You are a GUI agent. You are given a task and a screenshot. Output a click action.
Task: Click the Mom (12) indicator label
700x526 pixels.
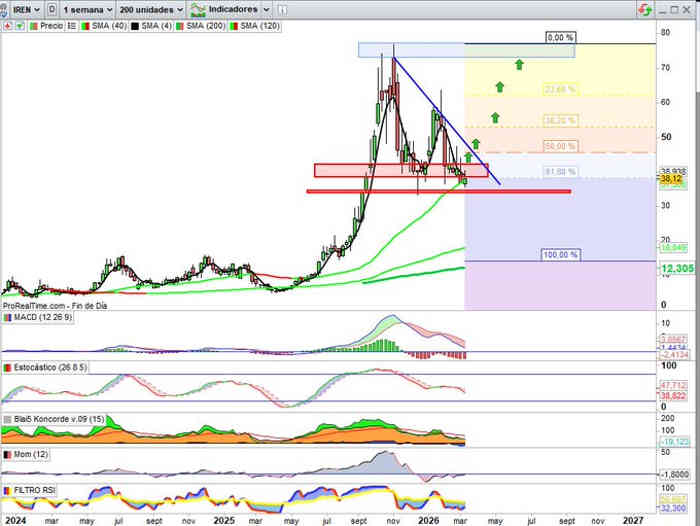[x=30, y=455]
